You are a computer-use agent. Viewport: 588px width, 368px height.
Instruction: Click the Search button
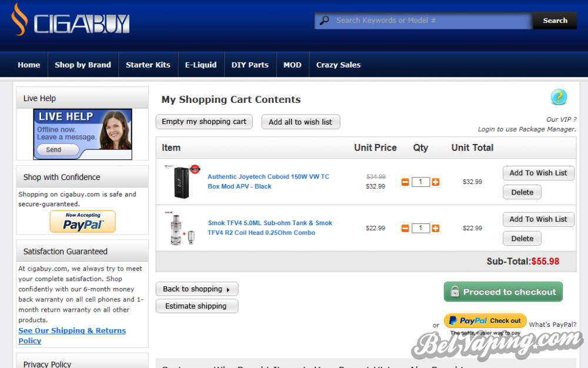(x=555, y=21)
